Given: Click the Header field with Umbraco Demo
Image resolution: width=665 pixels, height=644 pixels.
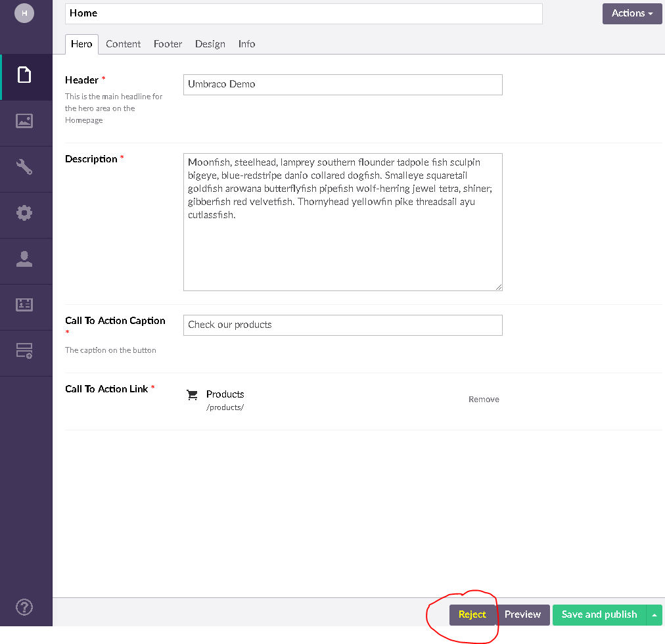Looking at the screenshot, I should pos(342,84).
